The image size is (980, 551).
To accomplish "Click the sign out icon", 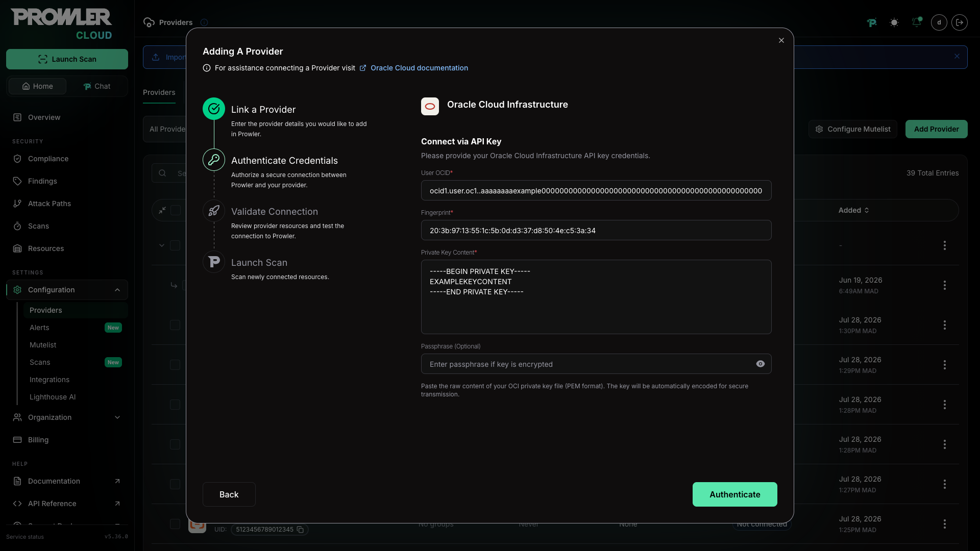I will [960, 22].
